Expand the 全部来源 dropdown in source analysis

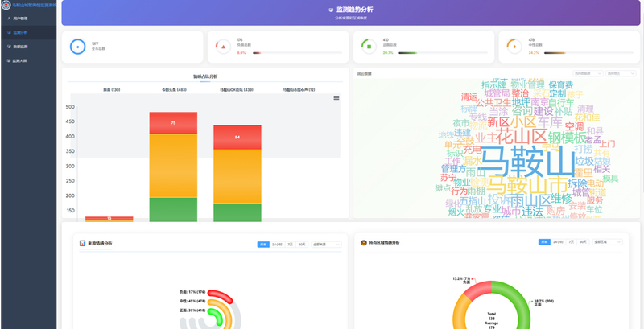[327, 245]
